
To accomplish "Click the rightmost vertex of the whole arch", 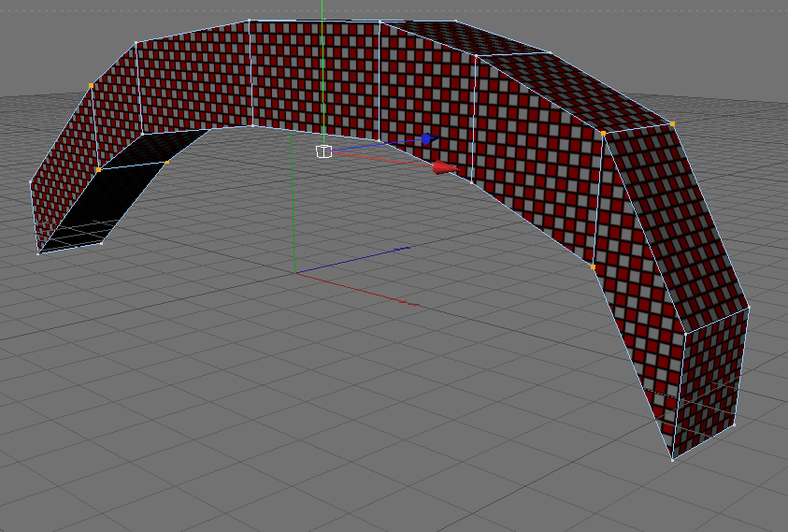I will coord(749,308).
